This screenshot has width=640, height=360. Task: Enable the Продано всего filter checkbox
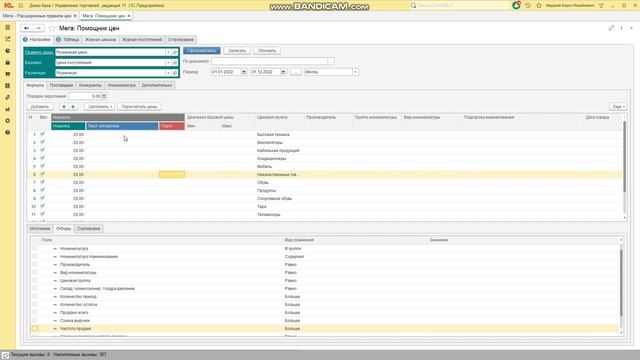(34, 312)
